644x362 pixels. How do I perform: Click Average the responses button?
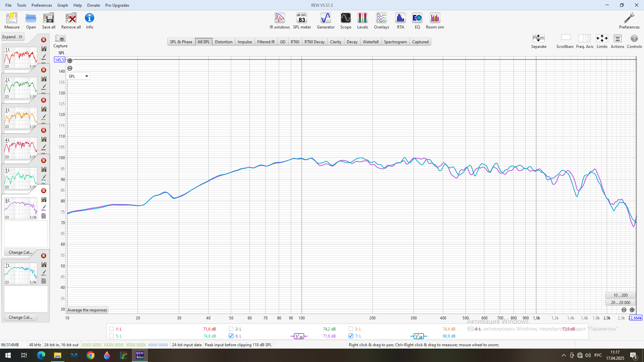point(87,310)
